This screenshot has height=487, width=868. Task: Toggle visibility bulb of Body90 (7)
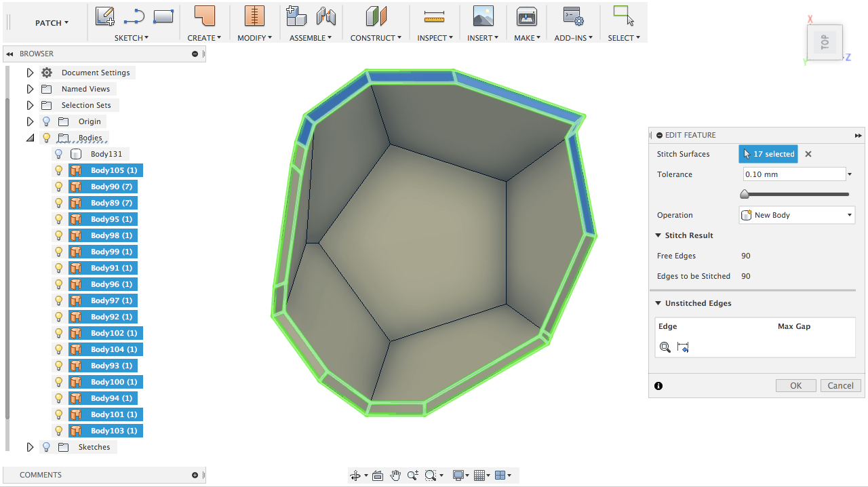pyautogui.click(x=58, y=187)
